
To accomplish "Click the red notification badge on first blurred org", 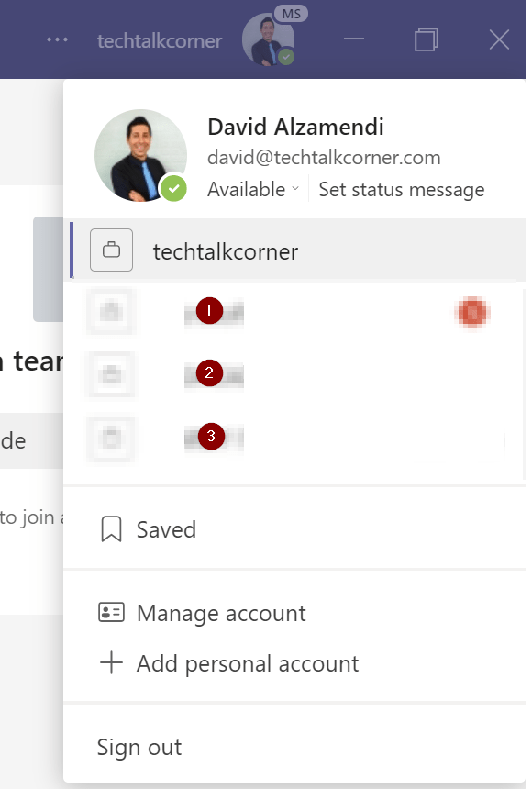I will 472,313.
